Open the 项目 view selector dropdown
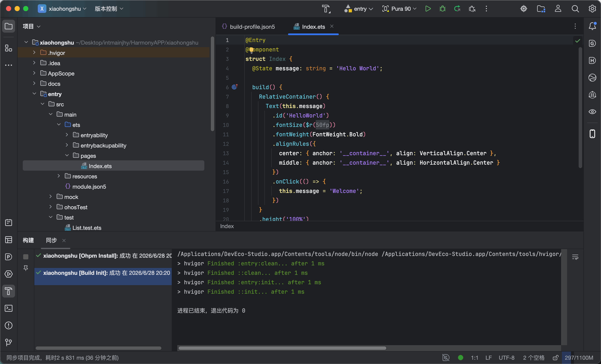Screen dimensions: 601x364 pyautogui.click(x=32, y=26)
